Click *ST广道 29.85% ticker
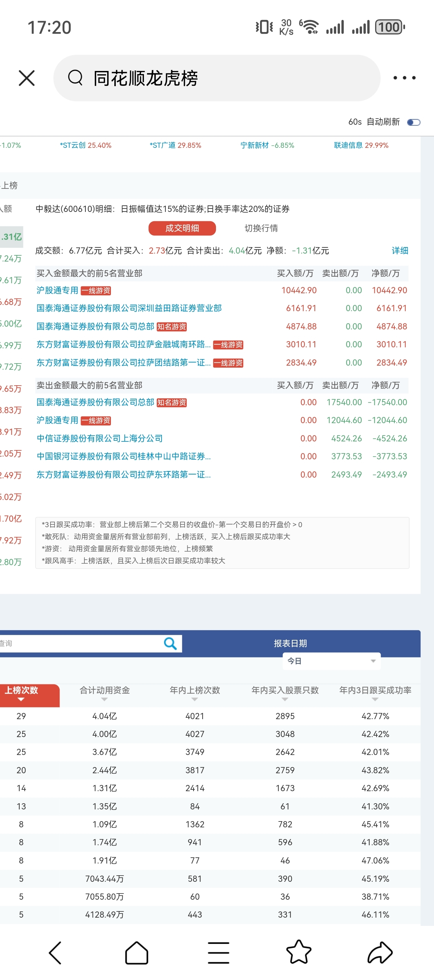This screenshot has width=434, height=980. (x=175, y=145)
